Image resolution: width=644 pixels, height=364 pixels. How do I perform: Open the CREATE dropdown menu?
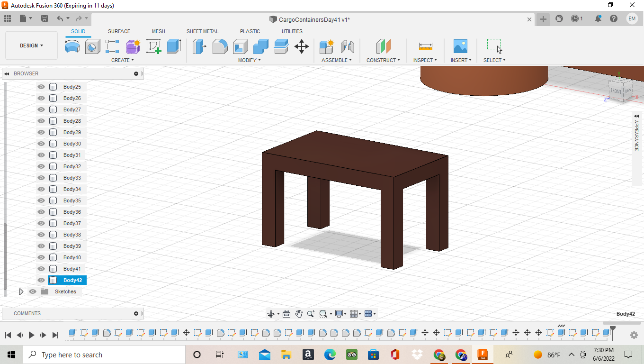[x=123, y=60]
